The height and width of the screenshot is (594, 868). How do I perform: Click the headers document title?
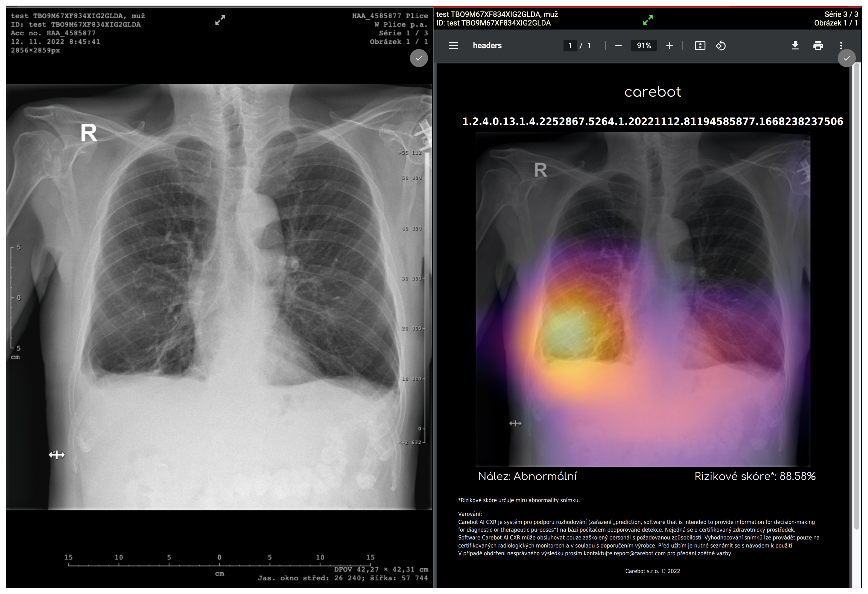pos(487,45)
